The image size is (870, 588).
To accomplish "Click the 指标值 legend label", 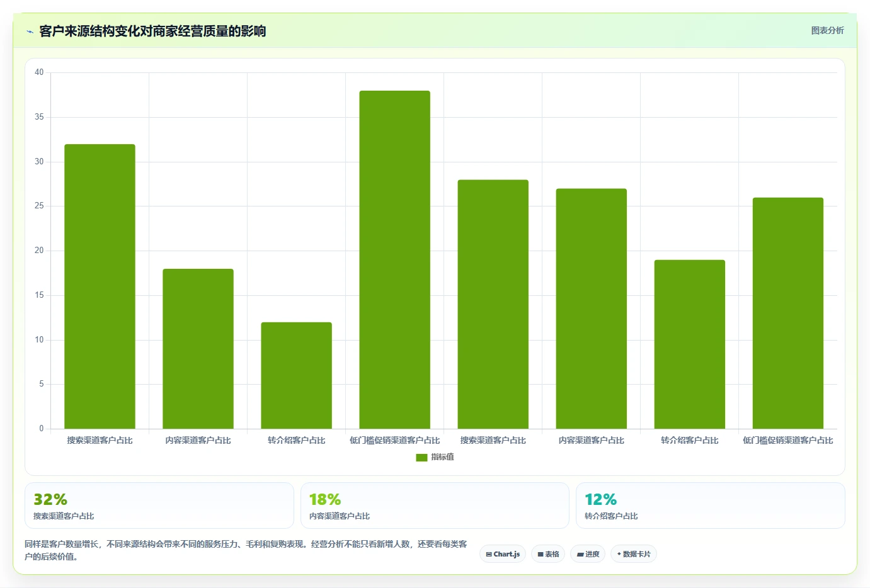I will pyautogui.click(x=442, y=457).
